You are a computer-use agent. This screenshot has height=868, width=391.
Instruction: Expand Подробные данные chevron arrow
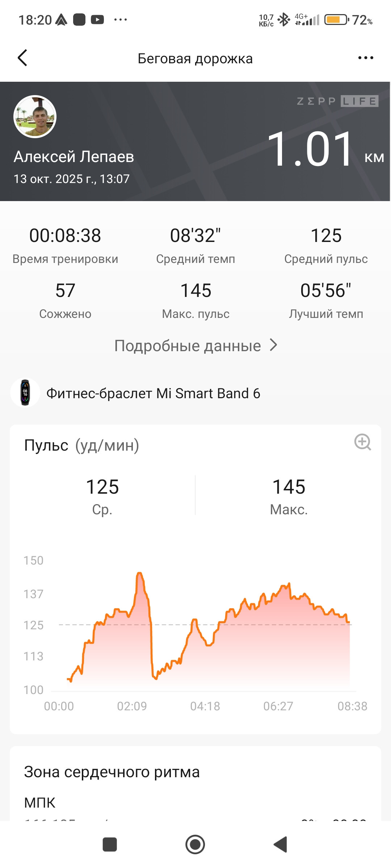(x=274, y=345)
